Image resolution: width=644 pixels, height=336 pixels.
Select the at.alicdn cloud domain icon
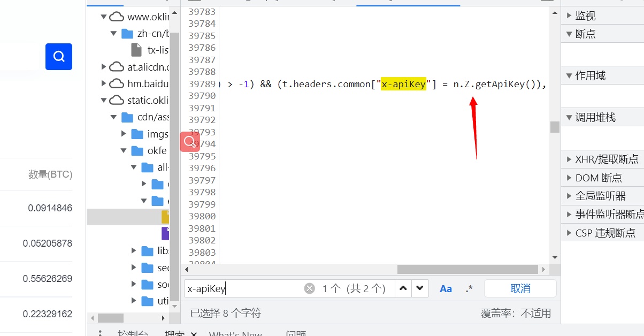click(117, 67)
